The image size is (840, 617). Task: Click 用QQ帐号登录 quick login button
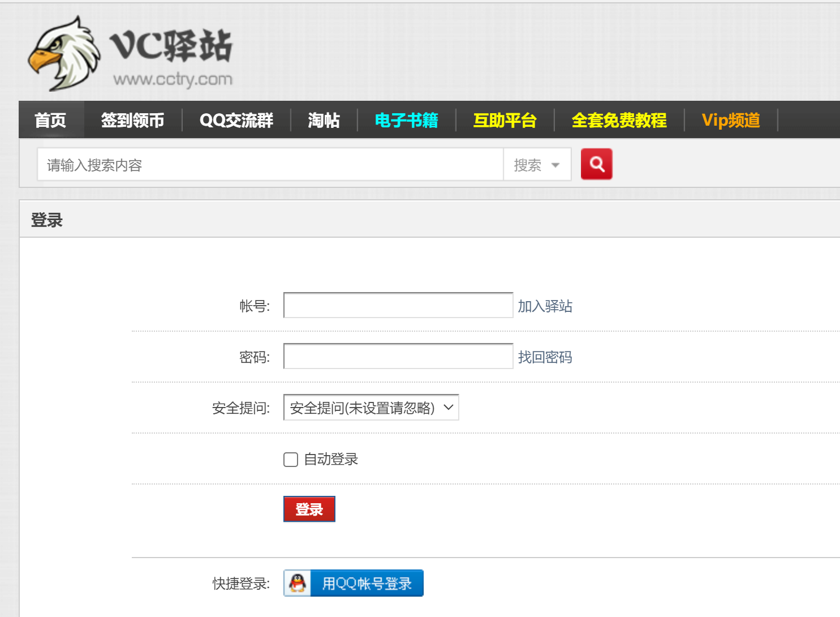tap(367, 583)
